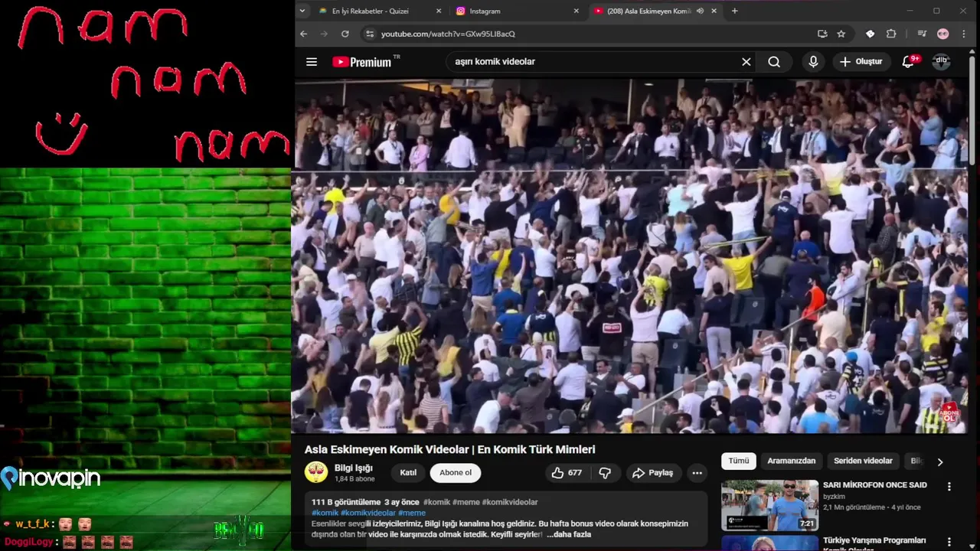Open SARI MİKROFON ONCE SAID thumbnail
This screenshot has height=551, width=980.
[x=769, y=505]
